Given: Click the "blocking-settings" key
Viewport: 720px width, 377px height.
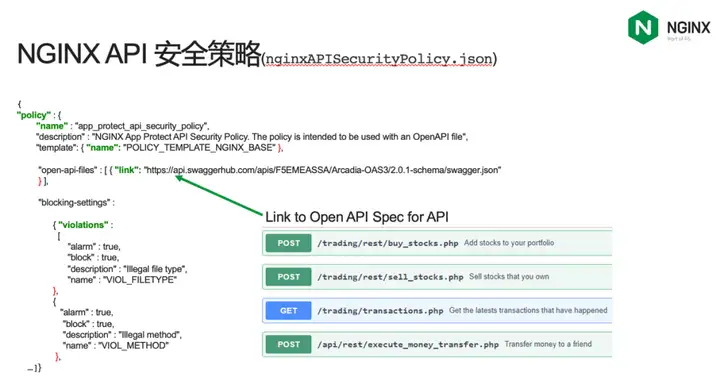Looking at the screenshot, I should (75, 203).
